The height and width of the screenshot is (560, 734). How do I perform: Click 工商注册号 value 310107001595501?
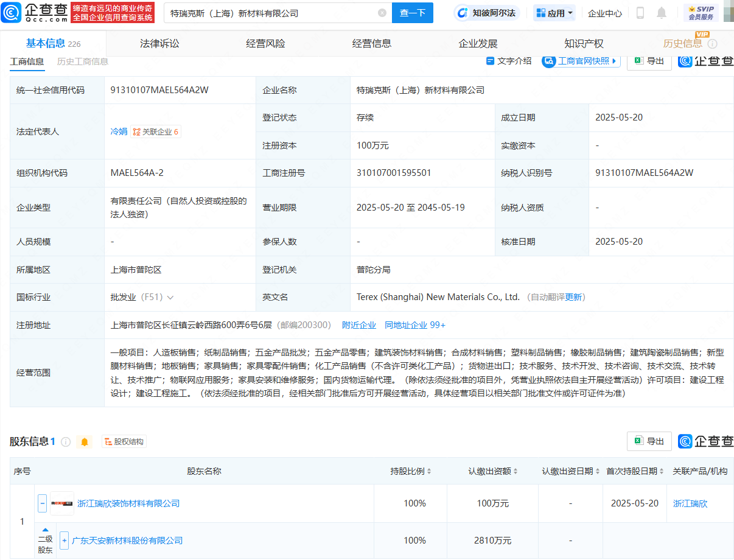[394, 173]
